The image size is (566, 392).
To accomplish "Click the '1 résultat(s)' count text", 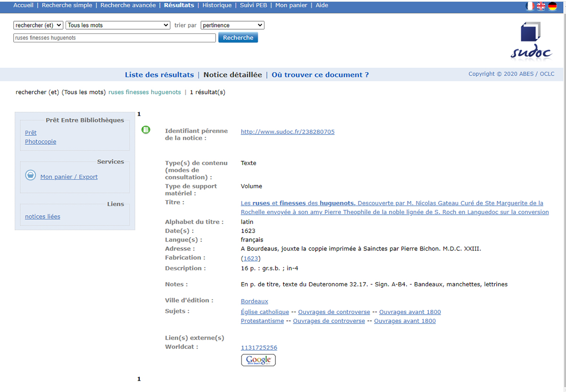I will pyautogui.click(x=208, y=92).
